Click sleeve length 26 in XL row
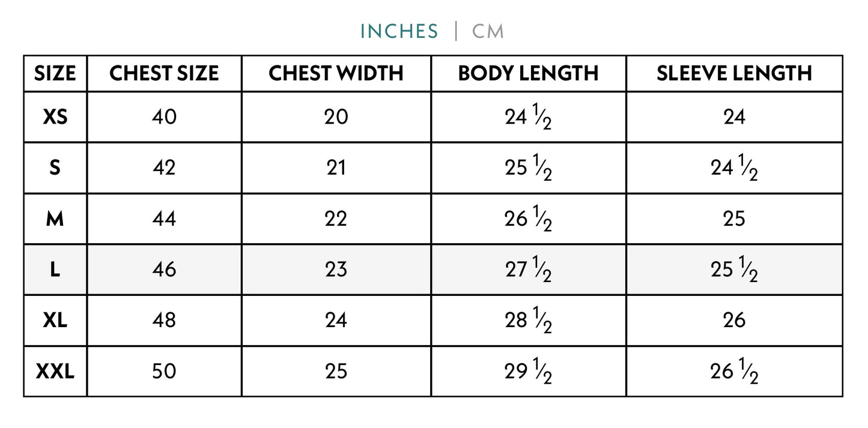This screenshot has width=868, height=428. coord(734,321)
